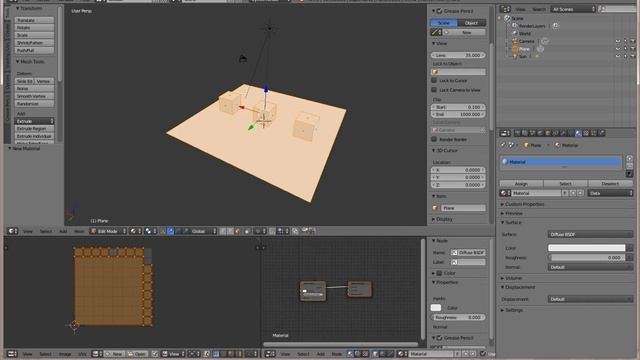Click the Lock to Object field icon
640x360 pixels.
coord(435,72)
